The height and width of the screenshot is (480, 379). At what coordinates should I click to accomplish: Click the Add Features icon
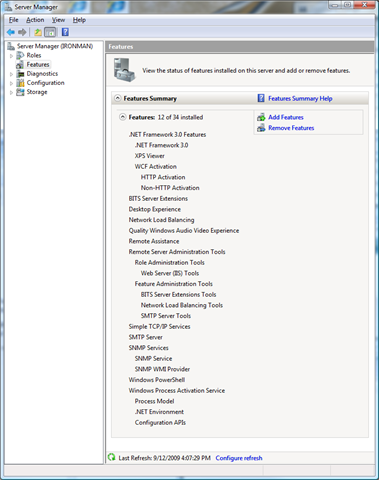click(261, 117)
